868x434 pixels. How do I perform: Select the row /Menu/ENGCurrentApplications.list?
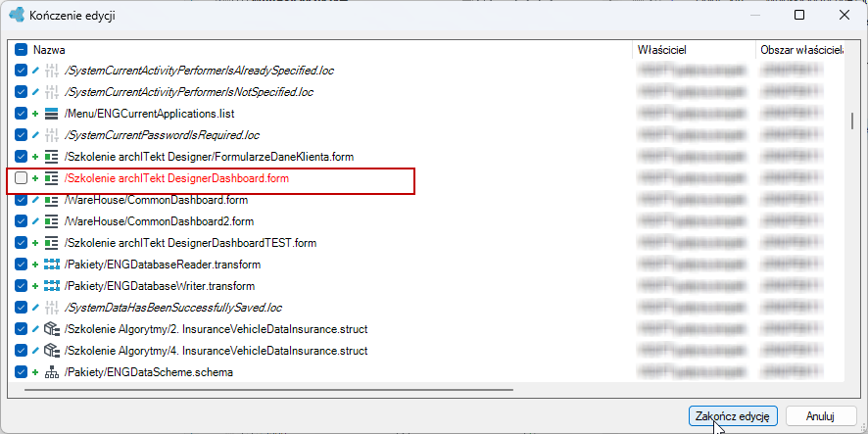(x=150, y=114)
